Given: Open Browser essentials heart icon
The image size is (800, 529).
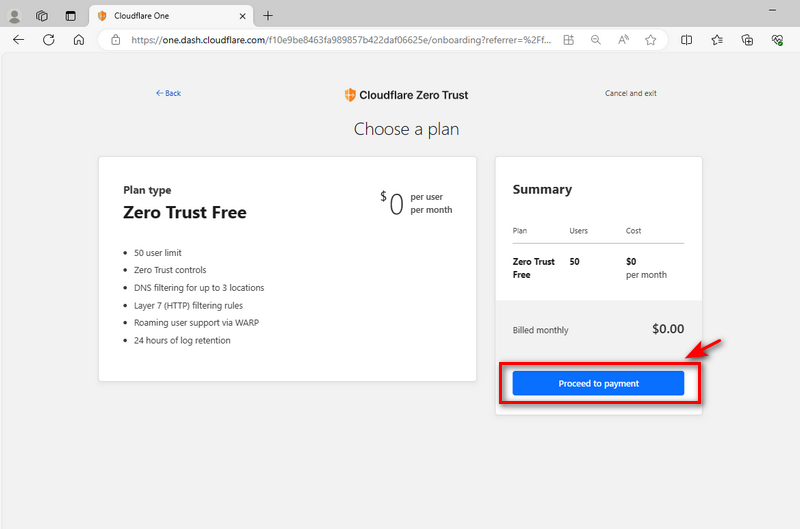Looking at the screenshot, I should pos(777,40).
